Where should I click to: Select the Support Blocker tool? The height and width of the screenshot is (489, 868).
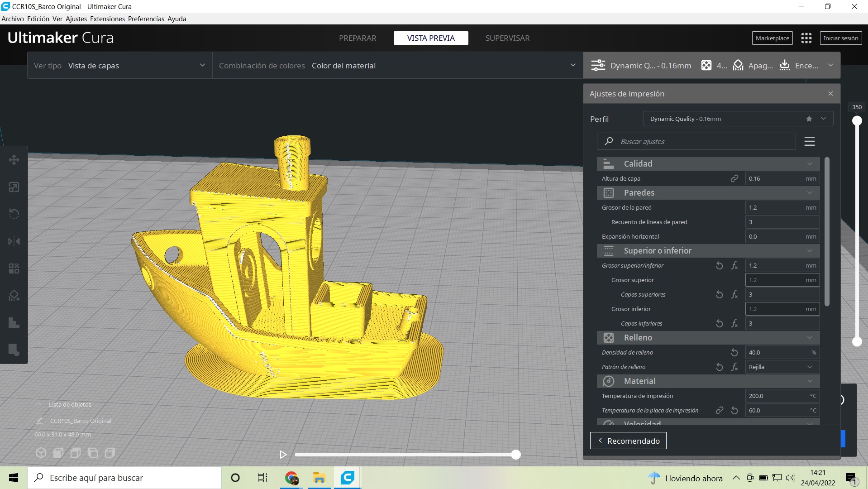(x=14, y=296)
